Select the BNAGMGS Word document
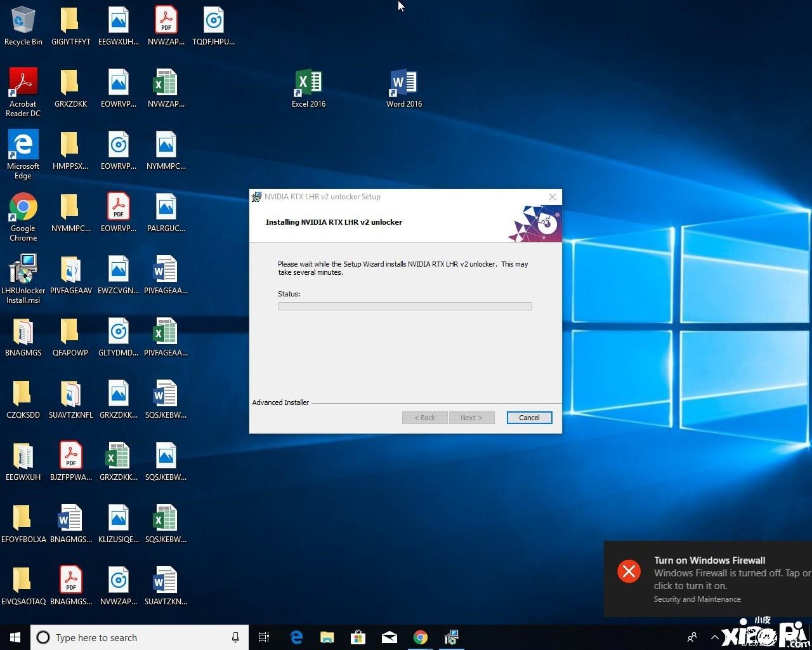 71,524
